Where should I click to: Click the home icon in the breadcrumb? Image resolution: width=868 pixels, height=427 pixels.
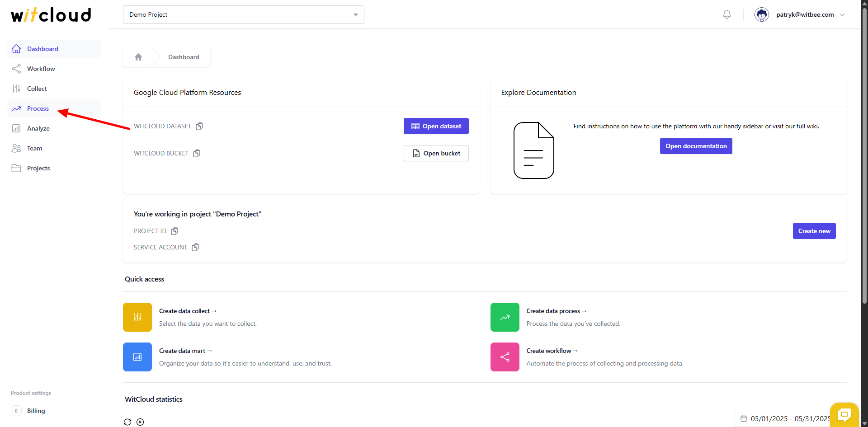(x=138, y=57)
